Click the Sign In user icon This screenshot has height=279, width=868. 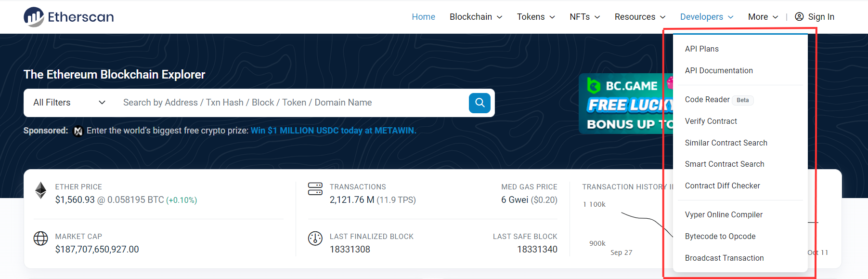[799, 17]
